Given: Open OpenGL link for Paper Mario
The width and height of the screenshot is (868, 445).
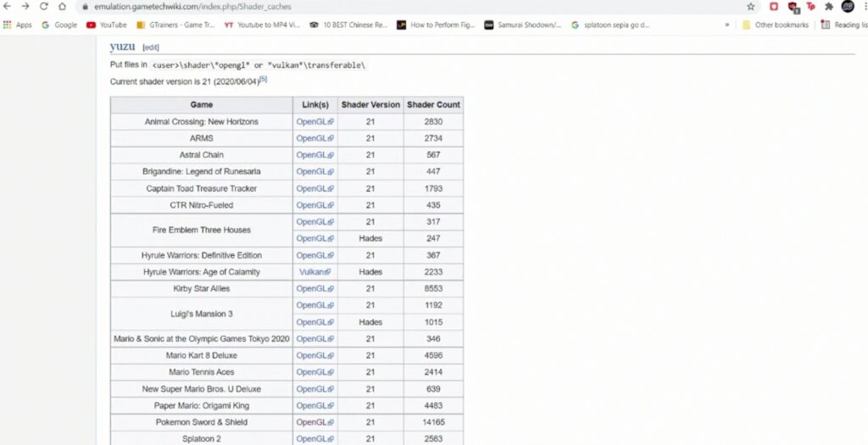Looking at the screenshot, I should [x=315, y=406].
